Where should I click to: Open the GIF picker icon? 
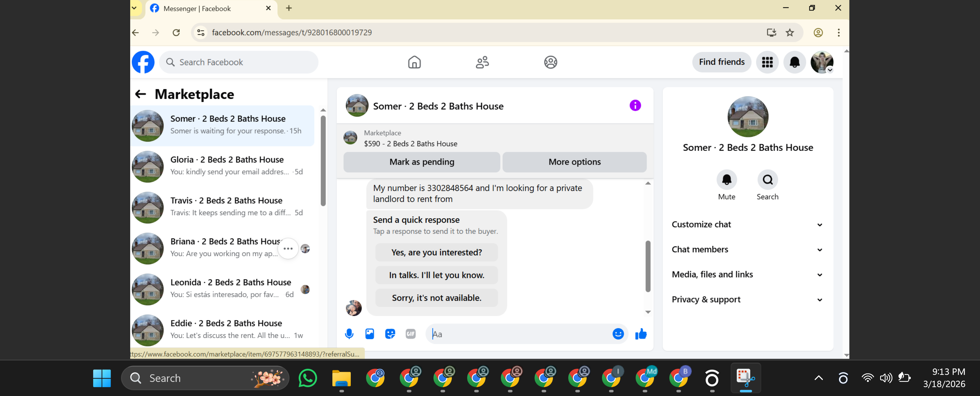411,334
